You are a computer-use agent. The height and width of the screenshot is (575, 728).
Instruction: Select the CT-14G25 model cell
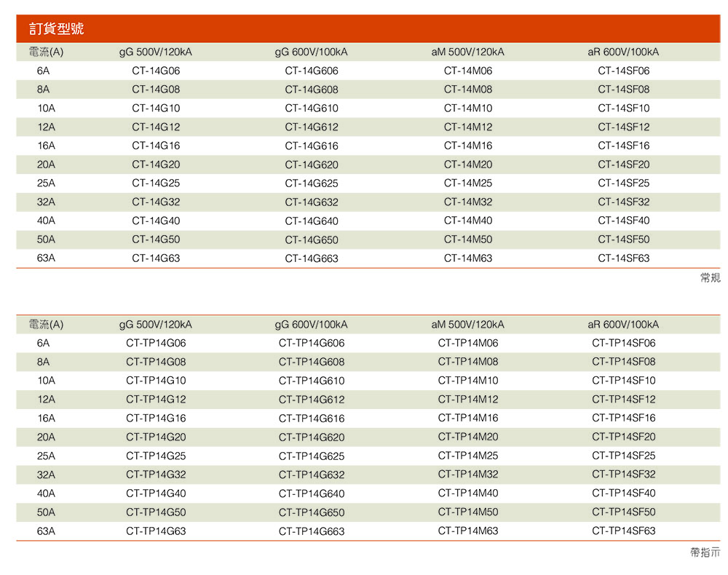[156, 183]
